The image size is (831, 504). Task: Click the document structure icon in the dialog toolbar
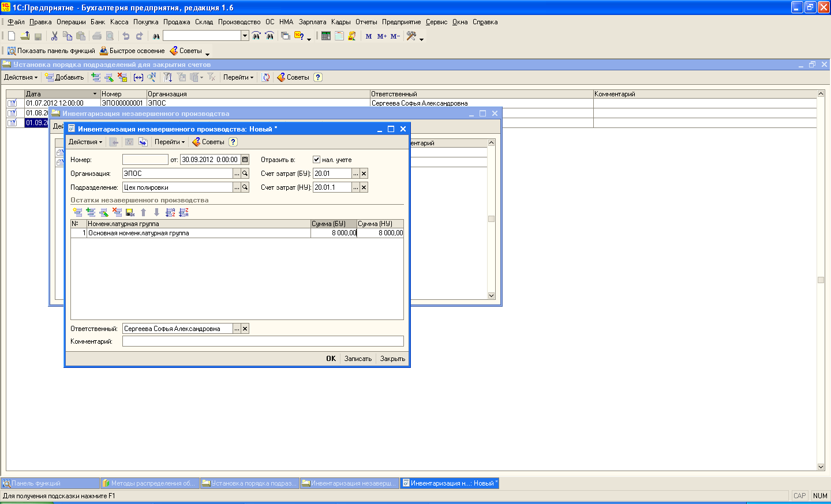pos(143,142)
